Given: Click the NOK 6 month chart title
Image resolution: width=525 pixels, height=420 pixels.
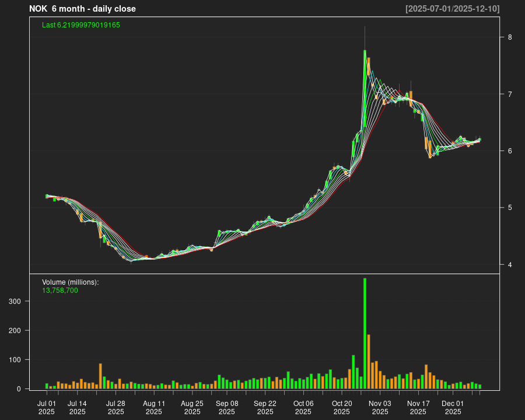Looking at the screenshot, I should [82, 9].
